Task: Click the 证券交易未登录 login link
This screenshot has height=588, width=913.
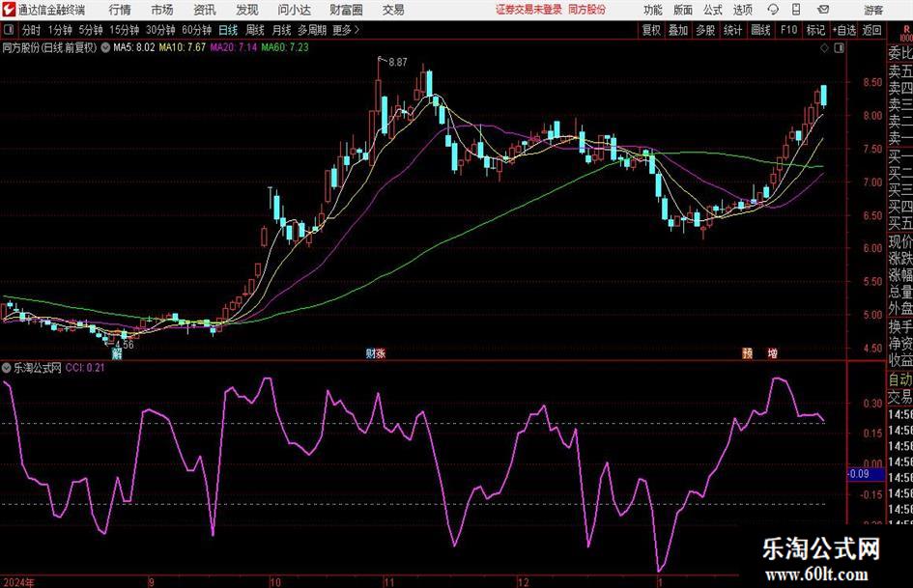Action: 528,10
